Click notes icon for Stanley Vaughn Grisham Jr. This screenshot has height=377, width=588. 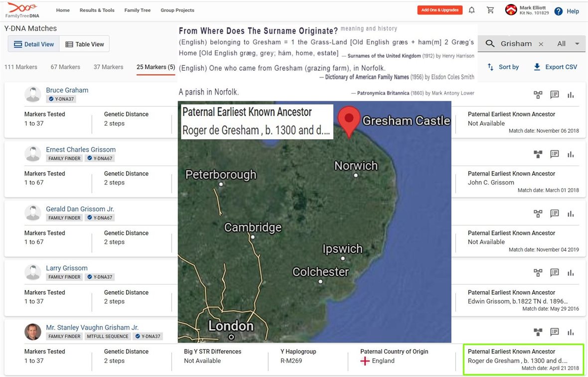554,332
